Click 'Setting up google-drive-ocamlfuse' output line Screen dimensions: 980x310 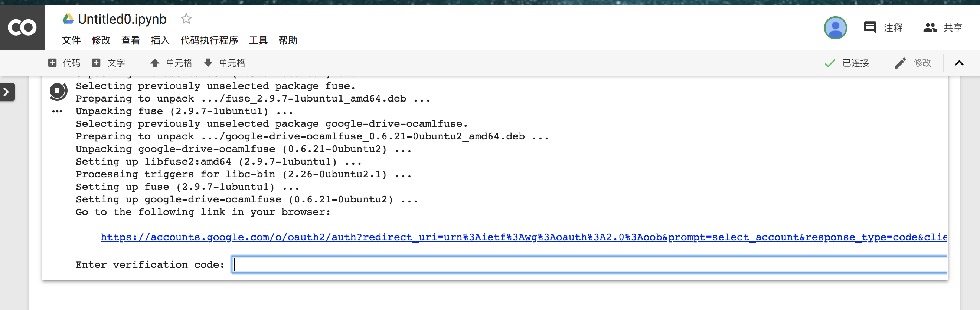click(x=246, y=199)
